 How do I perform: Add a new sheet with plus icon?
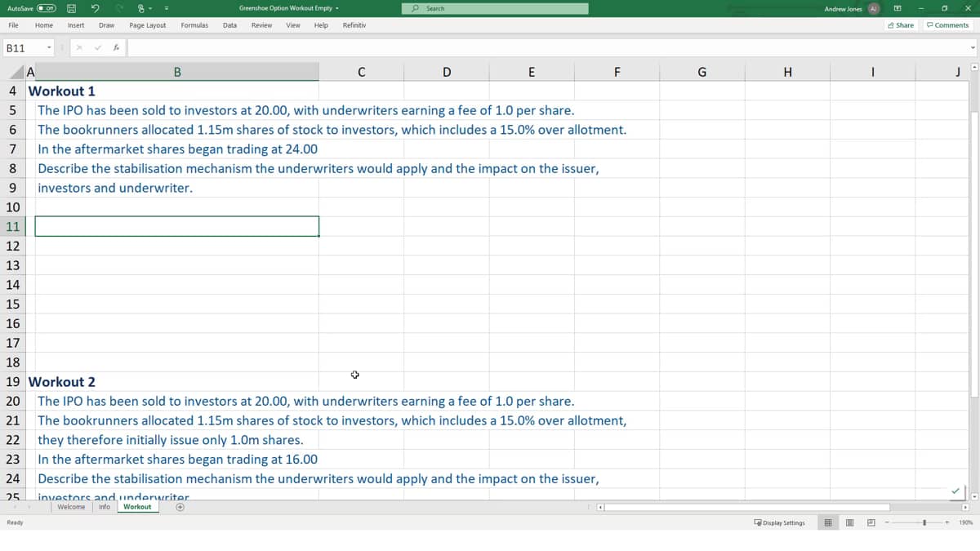[180, 507]
